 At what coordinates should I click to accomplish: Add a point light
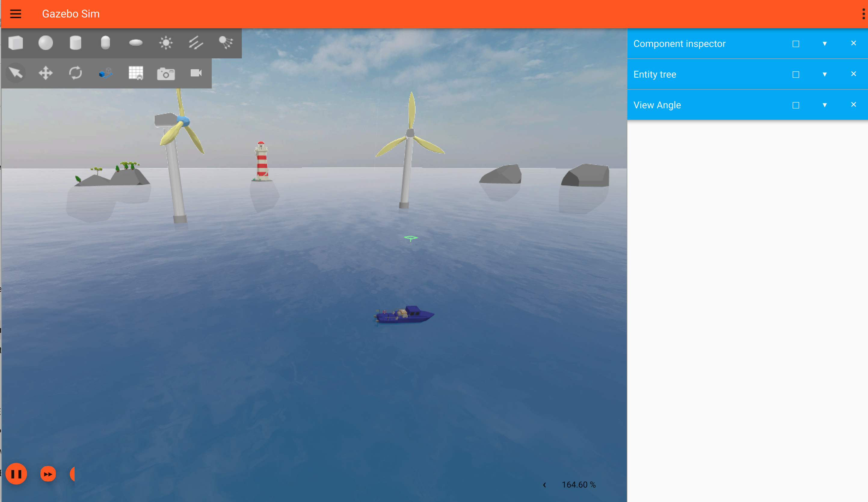pos(166,43)
